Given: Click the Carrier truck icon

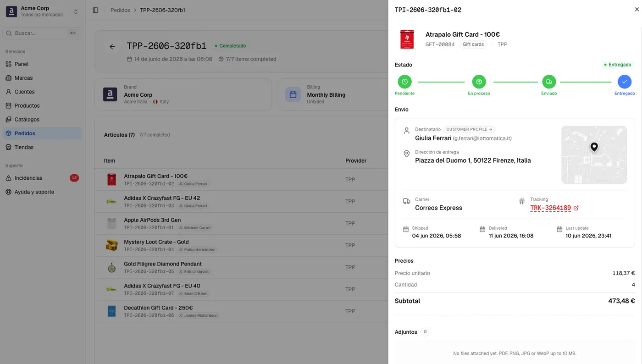Looking at the screenshot, I should 406,201.
